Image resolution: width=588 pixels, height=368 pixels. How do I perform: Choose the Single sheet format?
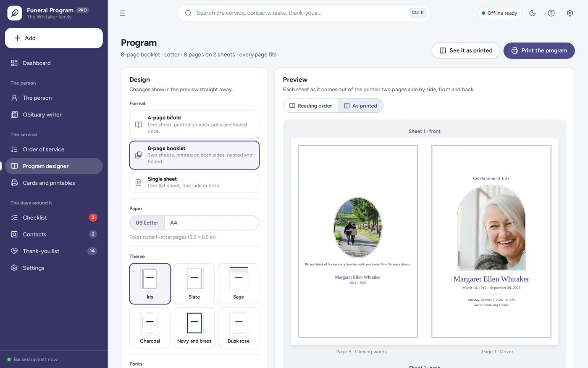coord(194,182)
